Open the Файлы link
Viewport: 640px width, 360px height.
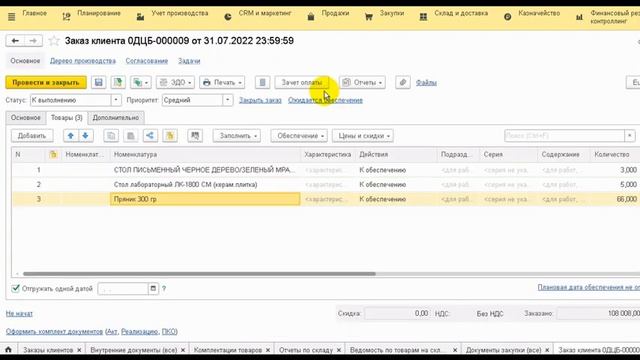[426, 82]
